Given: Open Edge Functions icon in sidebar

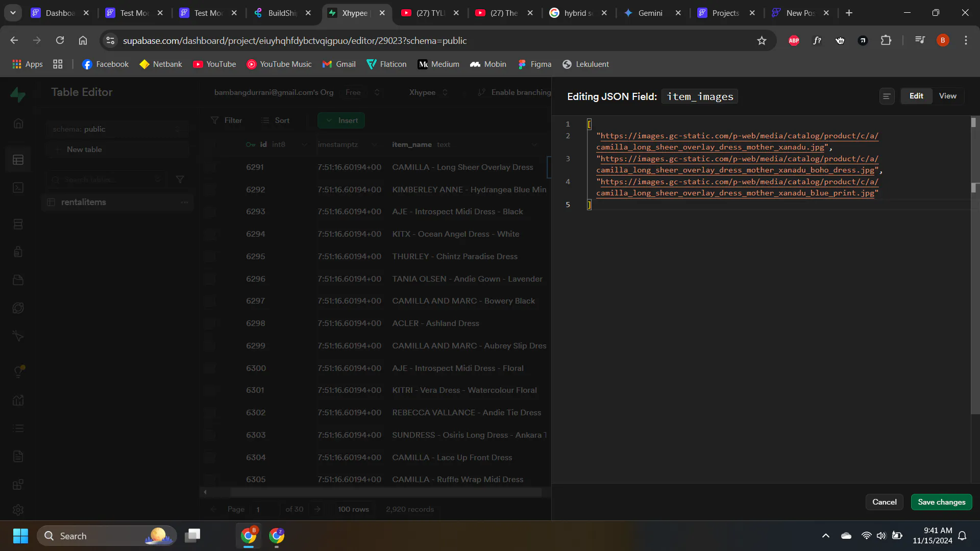Looking at the screenshot, I should [x=18, y=308].
